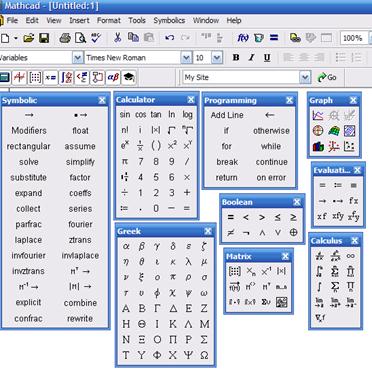The image size is (372, 371).
Task: Insert the while loop from Programming
Action: pyautogui.click(x=271, y=146)
